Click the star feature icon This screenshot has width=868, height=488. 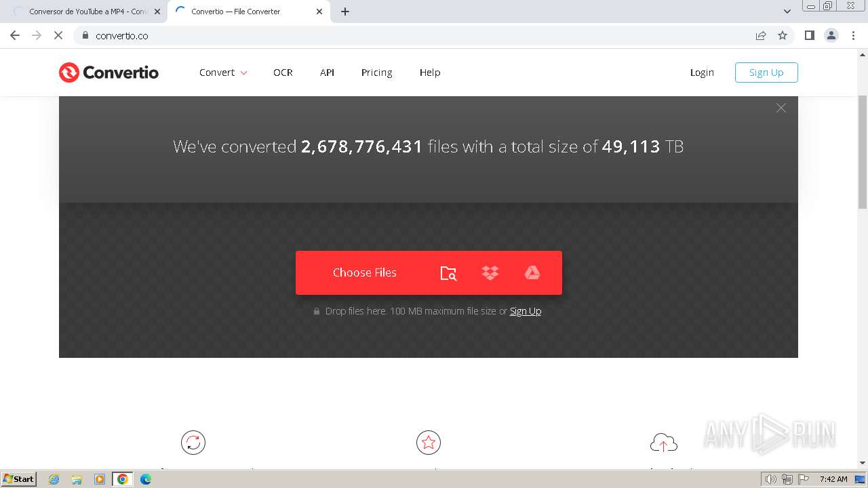(x=429, y=443)
